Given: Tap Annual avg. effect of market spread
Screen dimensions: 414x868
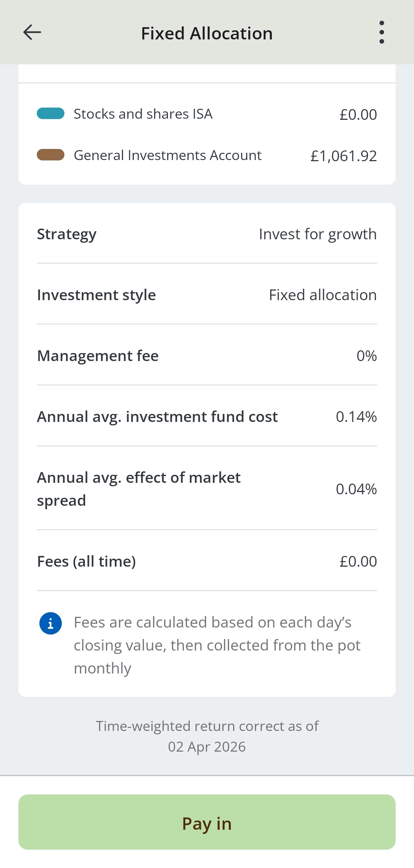Looking at the screenshot, I should [139, 489].
